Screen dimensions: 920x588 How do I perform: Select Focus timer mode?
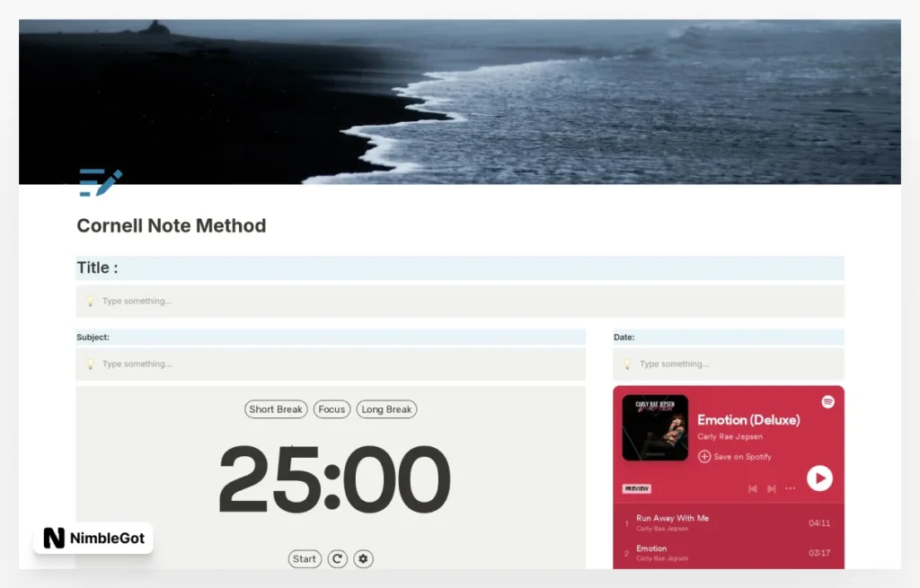pyautogui.click(x=332, y=409)
